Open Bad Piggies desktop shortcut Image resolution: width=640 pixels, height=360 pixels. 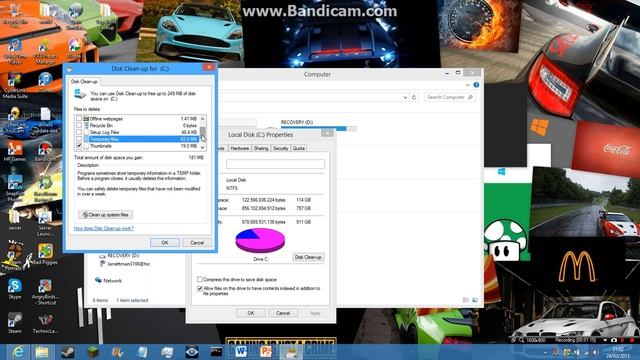[45, 254]
